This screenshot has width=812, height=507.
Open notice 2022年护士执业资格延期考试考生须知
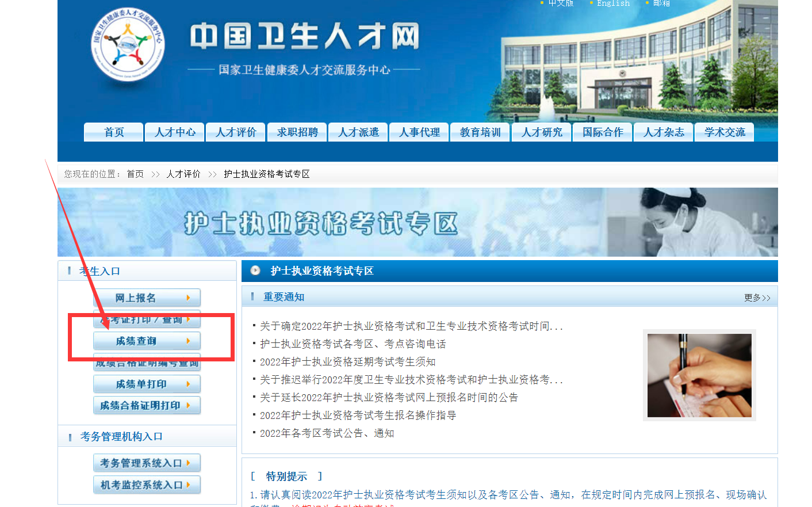point(347,362)
